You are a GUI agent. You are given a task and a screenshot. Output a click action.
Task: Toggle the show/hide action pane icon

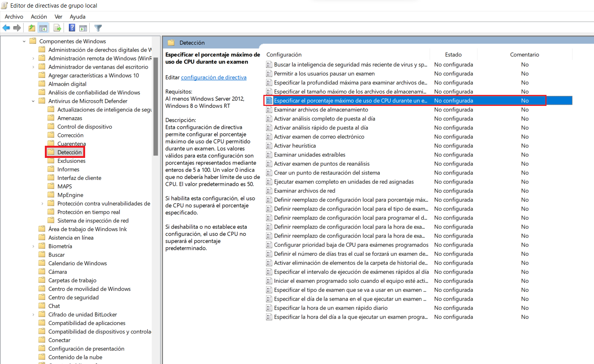(x=83, y=28)
